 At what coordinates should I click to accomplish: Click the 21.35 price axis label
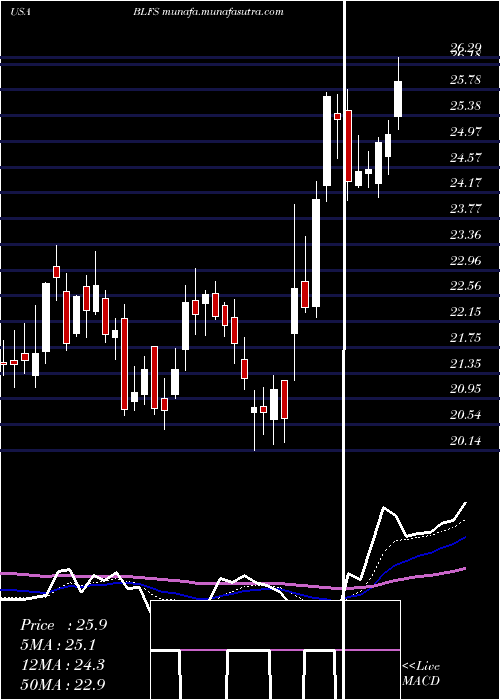(x=466, y=363)
